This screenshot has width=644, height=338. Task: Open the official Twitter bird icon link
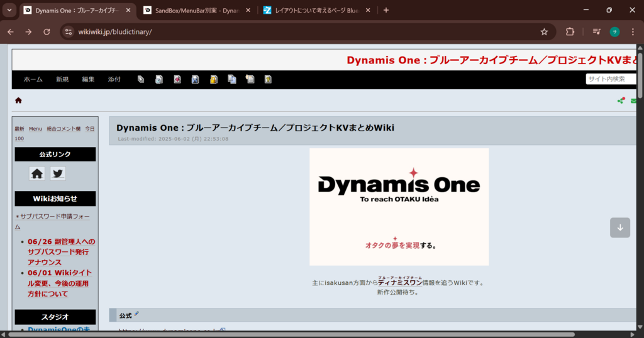click(58, 173)
